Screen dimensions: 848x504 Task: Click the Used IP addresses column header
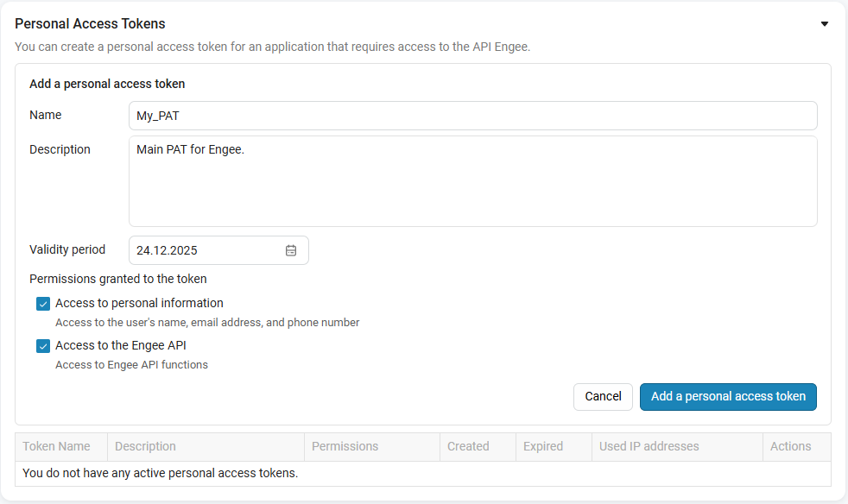649,446
